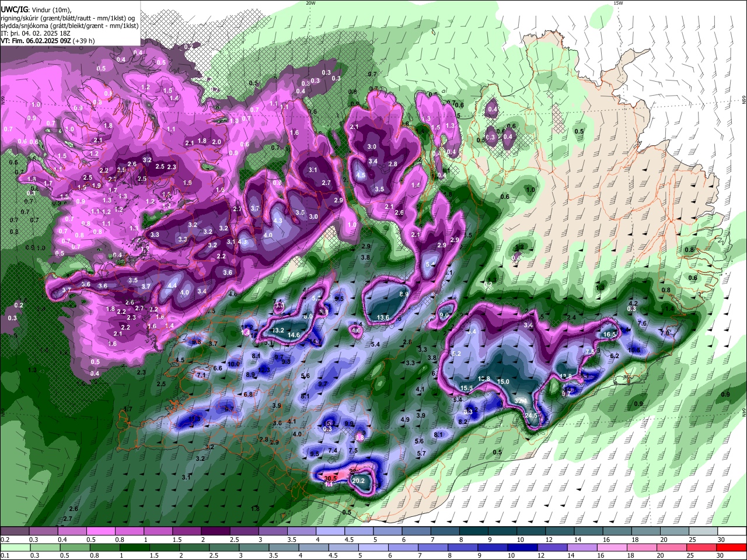Click the dark blue 10–12 rain scale swatch
Viewport: 747px width, 560px height.
[x=522, y=547]
